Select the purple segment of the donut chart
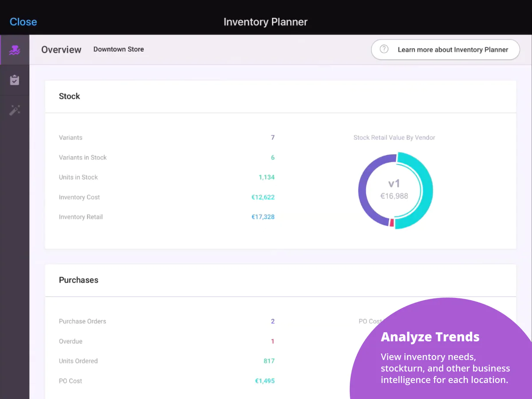The height and width of the screenshot is (399, 532). tap(364, 191)
